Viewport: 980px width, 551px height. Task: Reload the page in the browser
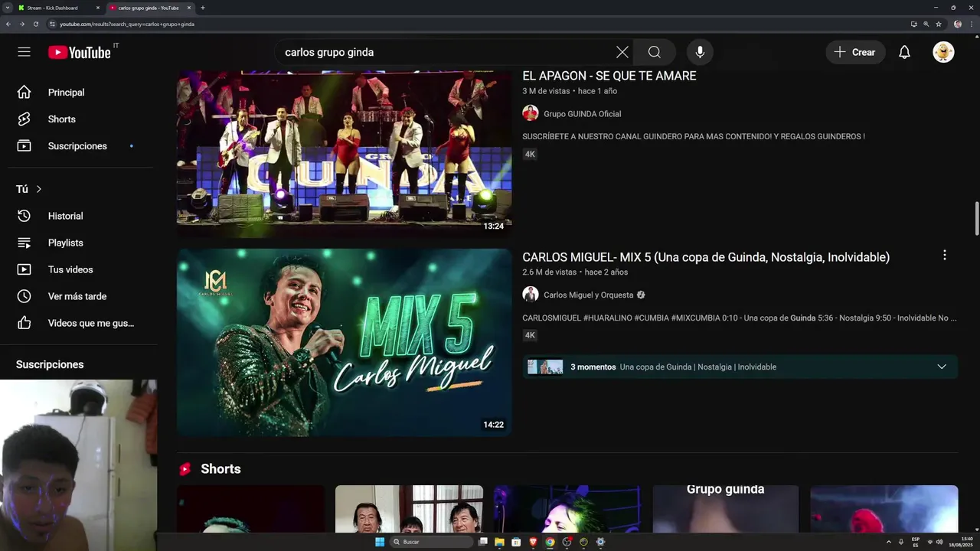pyautogui.click(x=36, y=24)
